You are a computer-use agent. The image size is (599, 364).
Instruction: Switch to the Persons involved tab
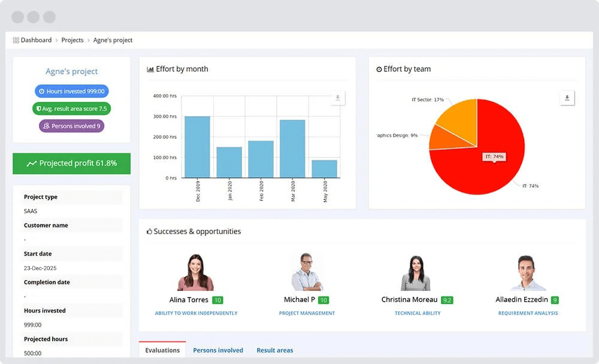click(x=218, y=350)
